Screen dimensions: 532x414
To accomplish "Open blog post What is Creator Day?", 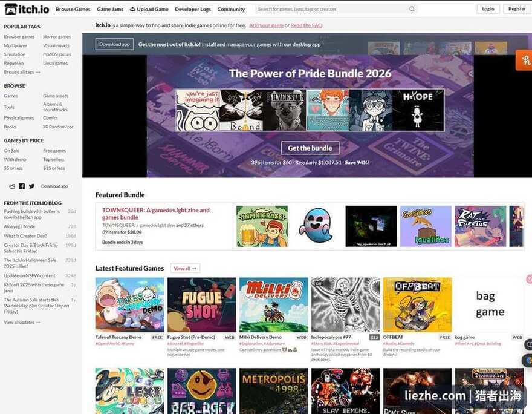I will [x=25, y=235].
